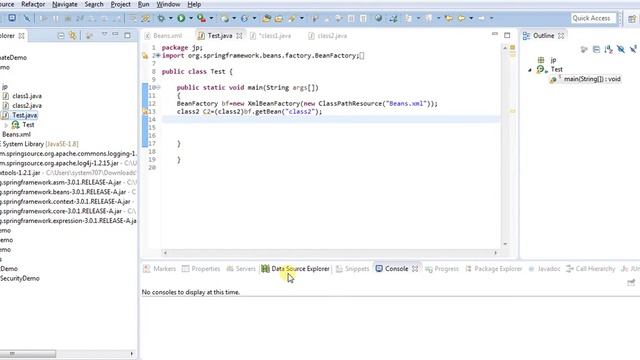This screenshot has height=360, width=640.
Task: Close the Console view tab
Action: (x=415, y=269)
